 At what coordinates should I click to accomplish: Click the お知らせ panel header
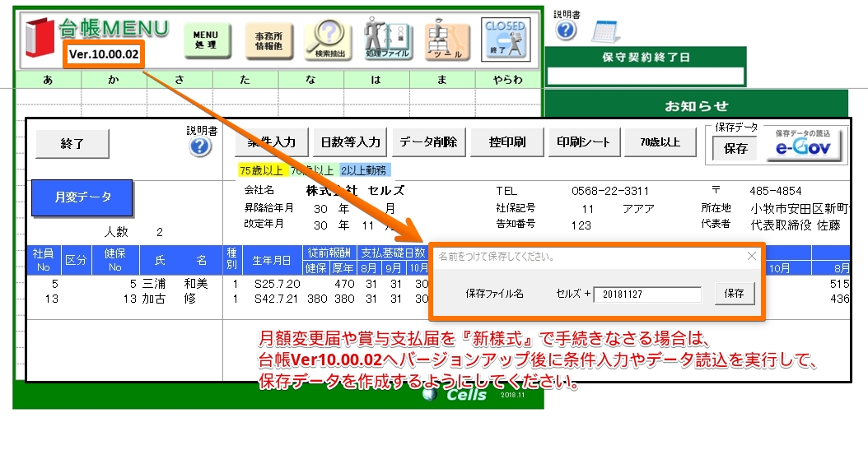pos(697,105)
